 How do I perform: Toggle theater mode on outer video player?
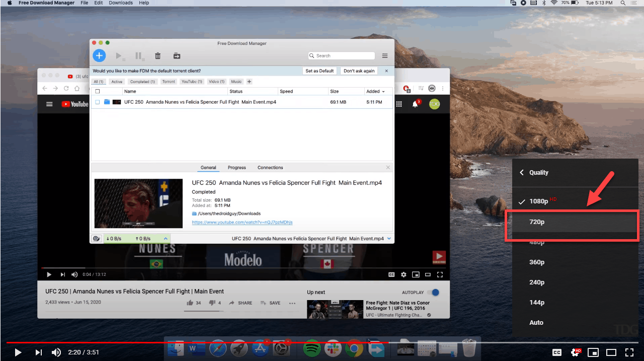coord(611,352)
